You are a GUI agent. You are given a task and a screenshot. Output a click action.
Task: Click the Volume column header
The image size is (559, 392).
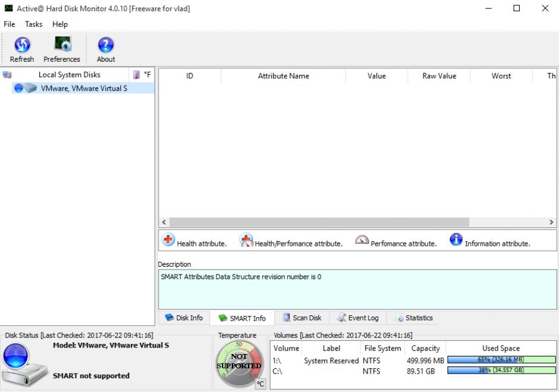286,348
